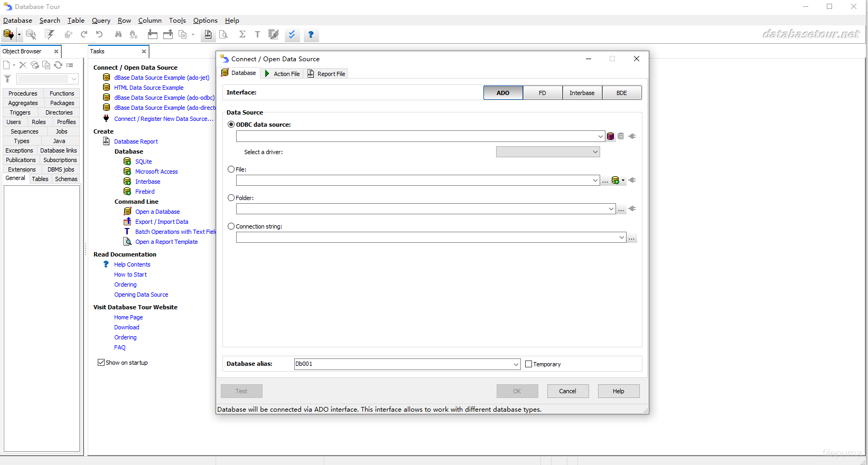Open the Microsoft Access create link
The width and height of the screenshot is (868, 465).
coord(156,172)
